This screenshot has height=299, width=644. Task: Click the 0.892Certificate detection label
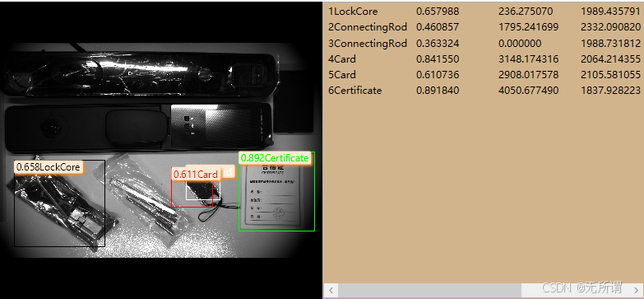pyautogui.click(x=275, y=158)
